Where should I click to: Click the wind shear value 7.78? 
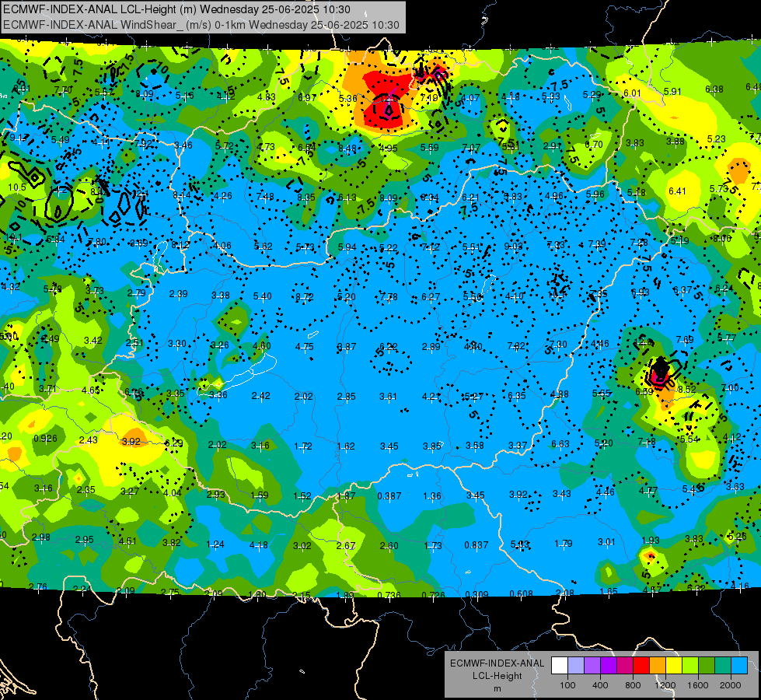(x=389, y=297)
